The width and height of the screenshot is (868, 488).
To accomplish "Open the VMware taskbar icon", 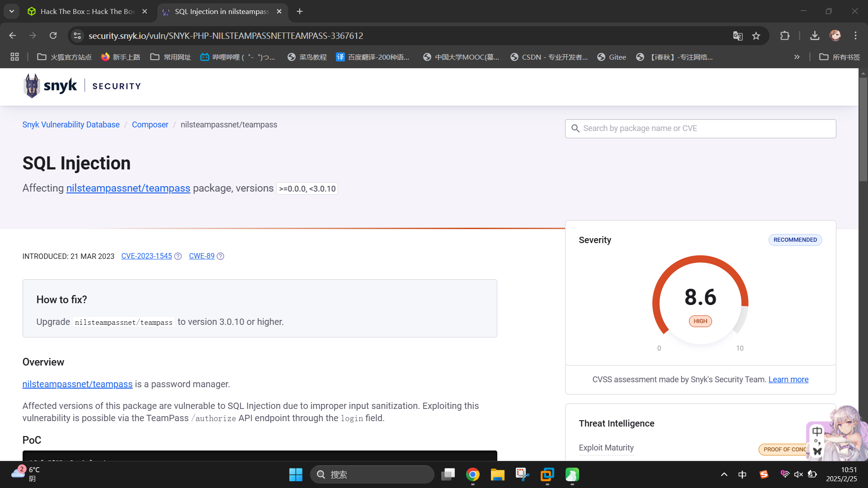I will [x=547, y=474].
